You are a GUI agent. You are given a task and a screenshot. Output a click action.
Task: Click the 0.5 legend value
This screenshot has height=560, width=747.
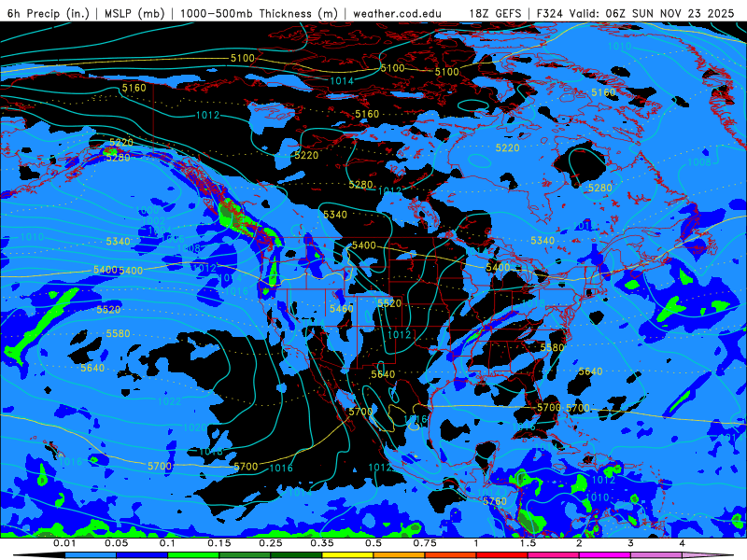coord(373,543)
